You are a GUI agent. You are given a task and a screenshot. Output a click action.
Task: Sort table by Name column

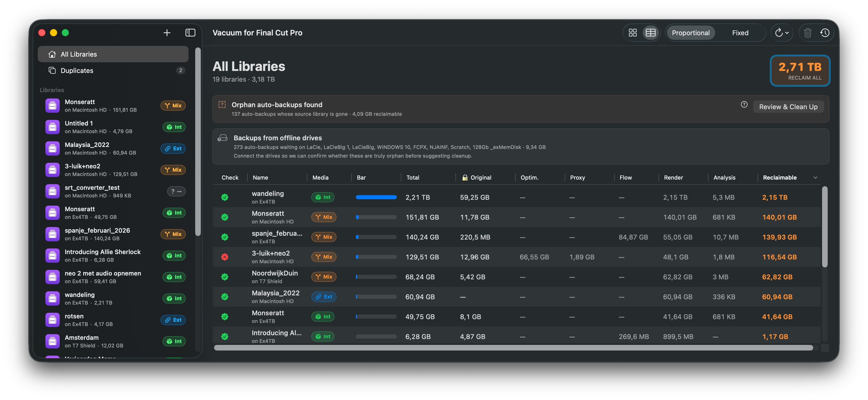tap(260, 178)
